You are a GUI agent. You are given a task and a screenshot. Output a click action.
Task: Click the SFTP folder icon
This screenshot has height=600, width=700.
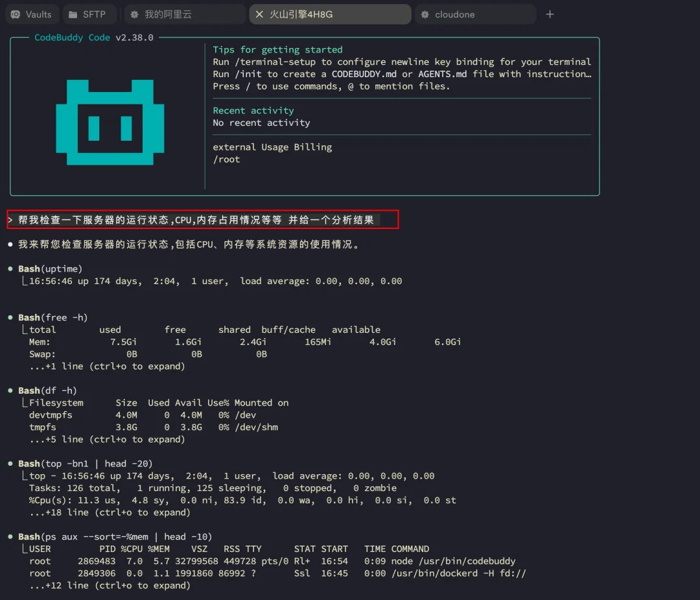[73, 14]
